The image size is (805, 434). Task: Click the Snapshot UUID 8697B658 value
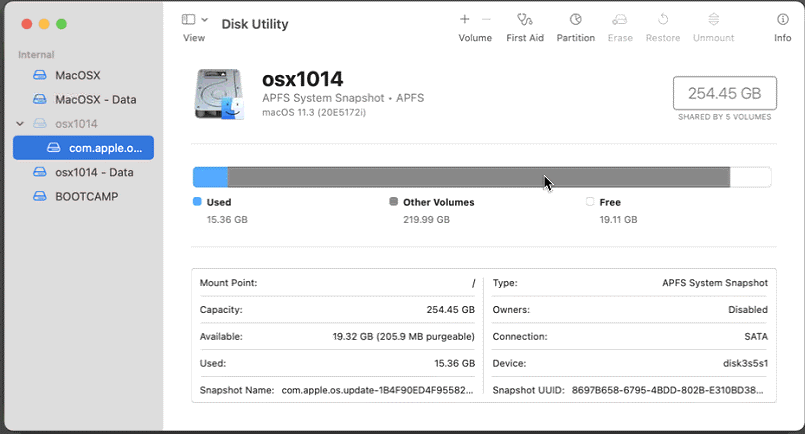(x=667, y=390)
